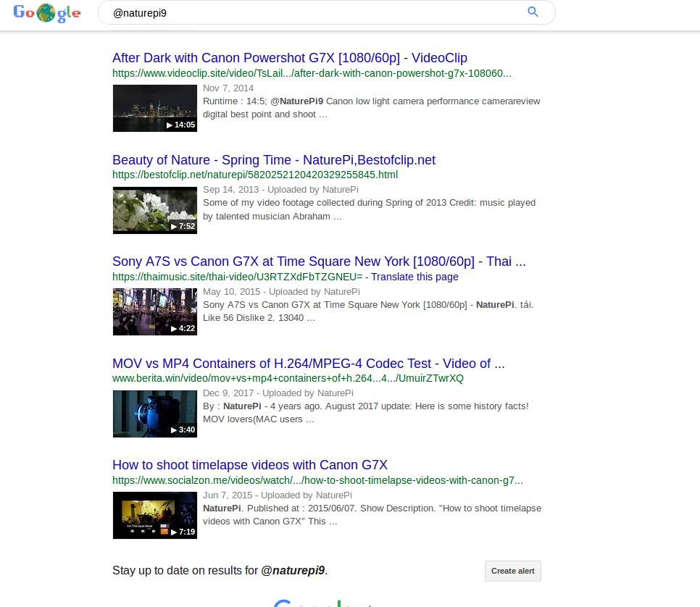Image resolution: width=700 pixels, height=607 pixels.
Task: Play the 4:22 Time Square video thumbnail
Action: coord(155,311)
